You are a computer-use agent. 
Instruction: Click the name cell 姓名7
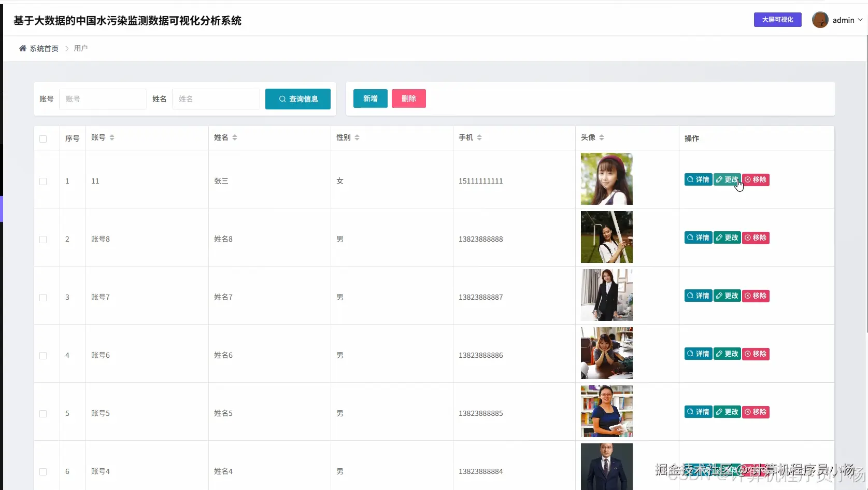223,297
